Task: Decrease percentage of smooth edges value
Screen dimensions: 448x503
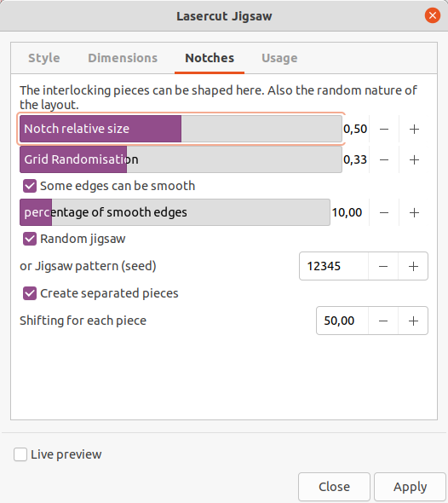Action: pyautogui.click(x=384, y=212)
